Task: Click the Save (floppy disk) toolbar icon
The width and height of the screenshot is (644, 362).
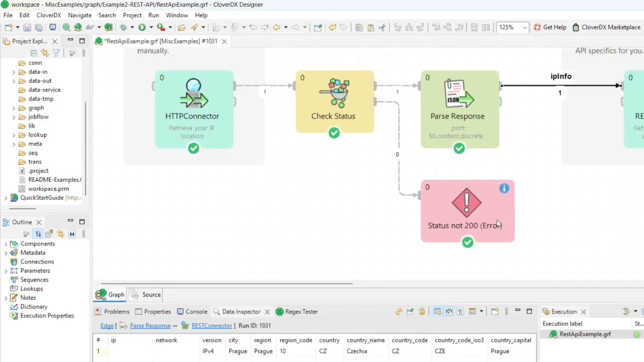Action: pos(27,28)
